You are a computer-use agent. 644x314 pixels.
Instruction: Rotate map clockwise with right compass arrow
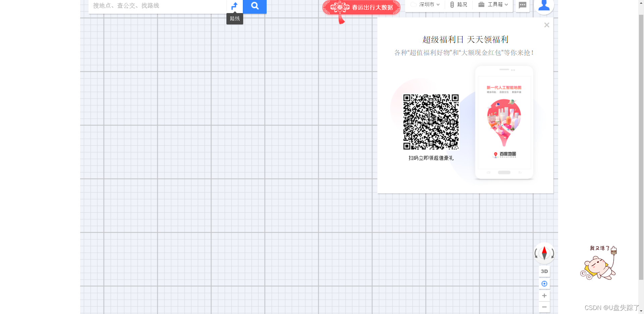coord(552,253)
